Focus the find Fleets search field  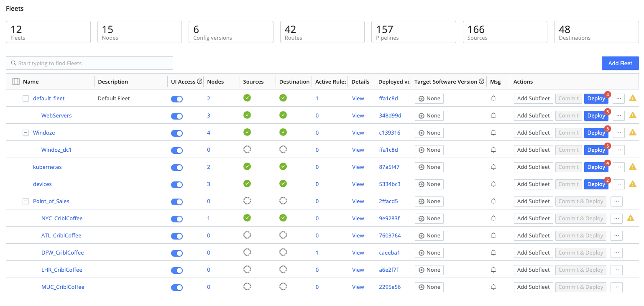(89, 63)
